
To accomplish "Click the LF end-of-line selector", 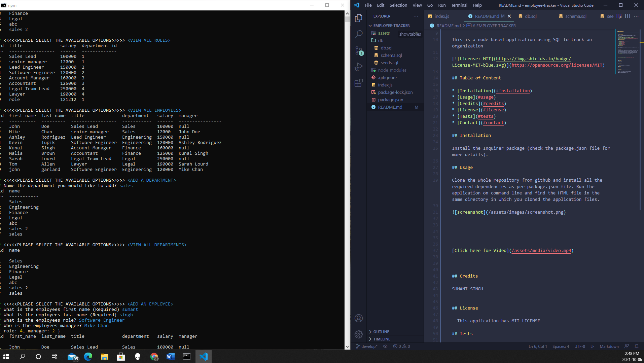I will click(x=592, y=346).
